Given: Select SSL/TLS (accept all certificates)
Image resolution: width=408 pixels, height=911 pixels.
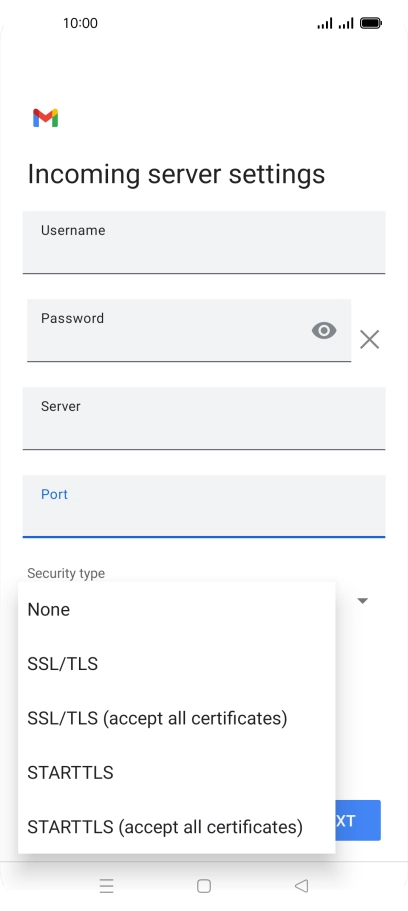Looking at the screenshot, I should [x=177, y=718].
